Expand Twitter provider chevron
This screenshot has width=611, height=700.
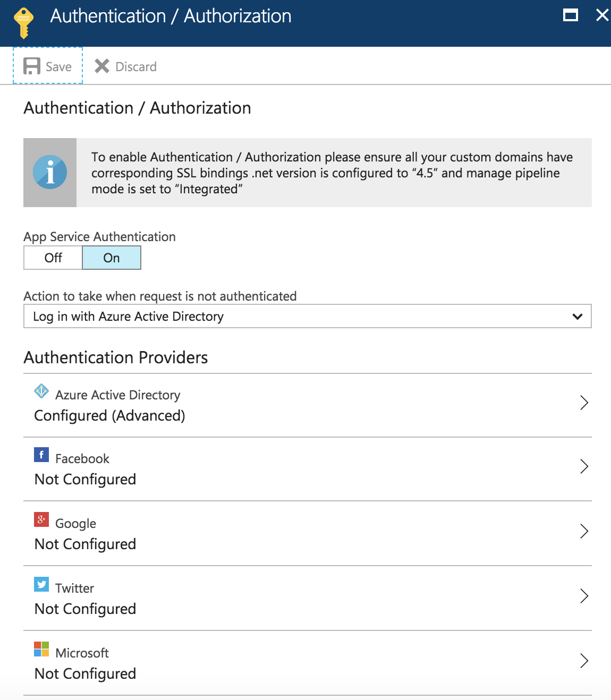(584, 596)
